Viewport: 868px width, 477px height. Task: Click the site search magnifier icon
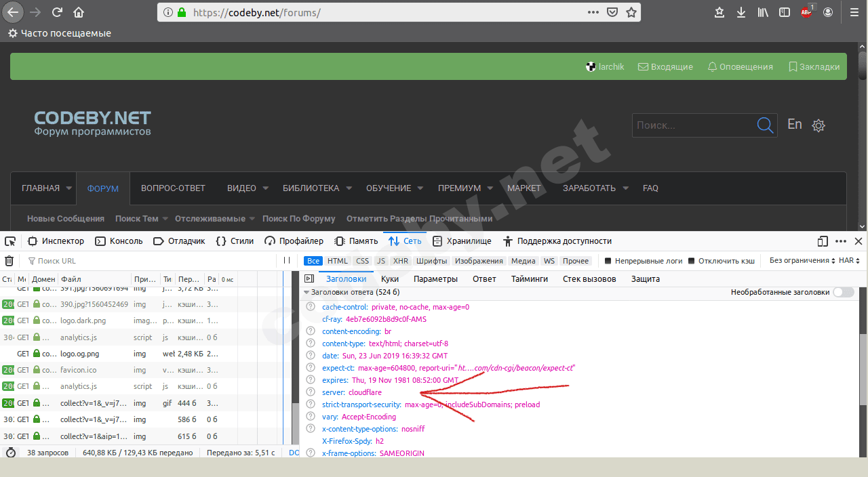[x=765, y=125]
